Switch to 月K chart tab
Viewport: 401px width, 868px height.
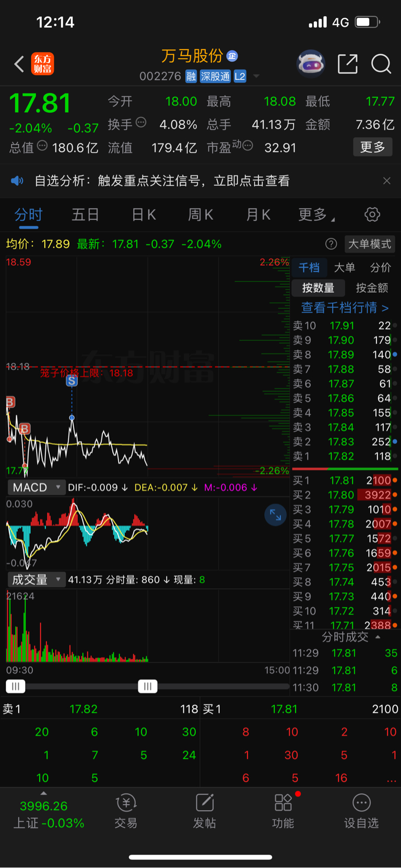pyautogui.click(x=258, y=215)
